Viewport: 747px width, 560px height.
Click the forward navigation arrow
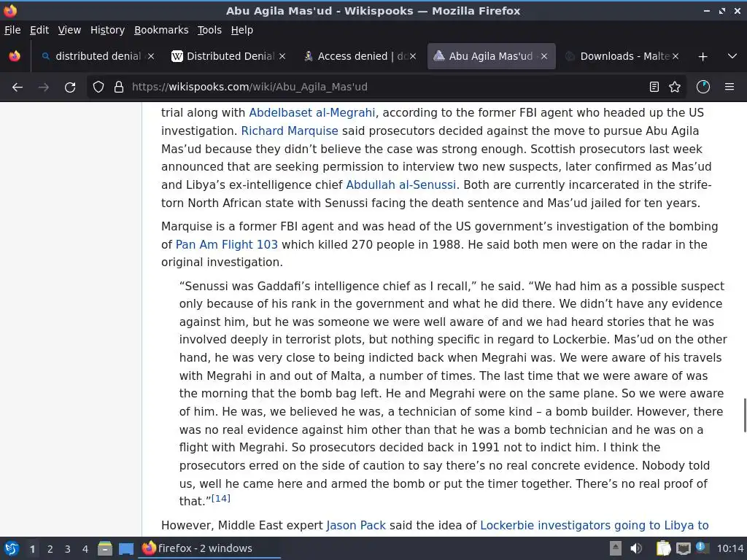[44, 87]
